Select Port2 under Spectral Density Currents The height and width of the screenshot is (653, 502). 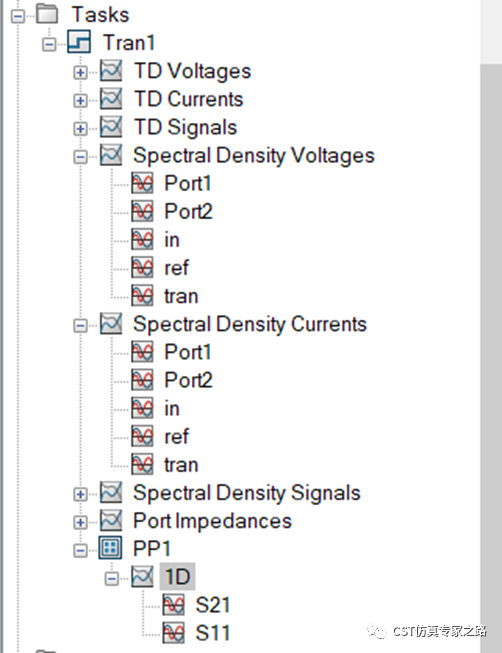point(188,380)
